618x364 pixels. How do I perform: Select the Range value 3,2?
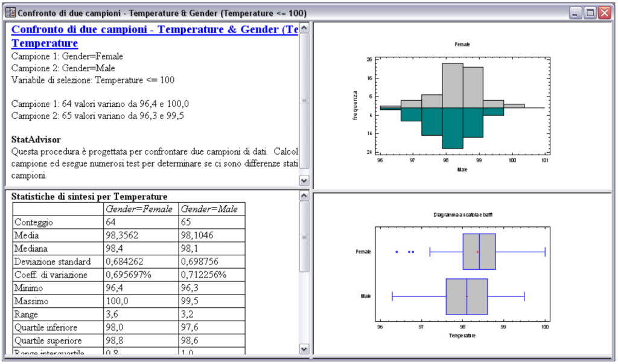pos(187,315)
